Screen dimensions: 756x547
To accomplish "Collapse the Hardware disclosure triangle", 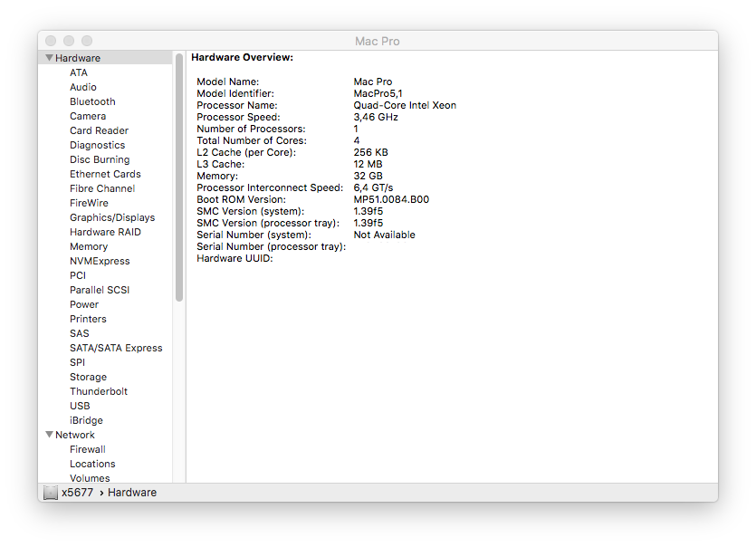I will click(49, 58).
